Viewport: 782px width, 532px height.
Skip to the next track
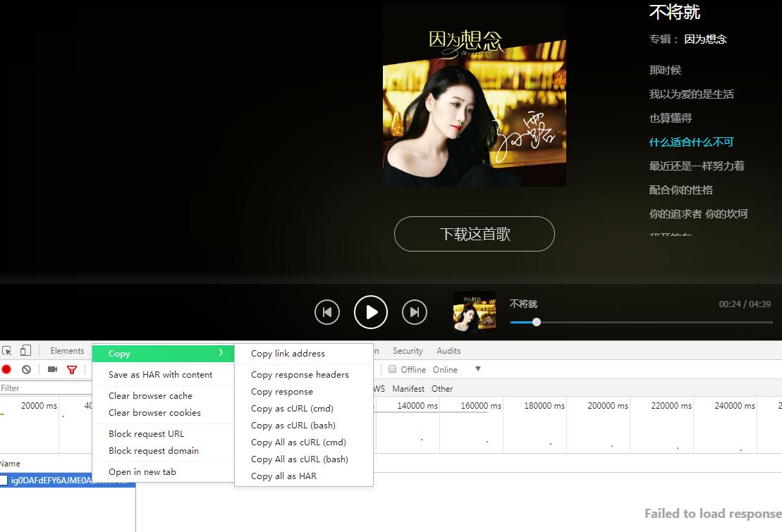[x=415, y=311]
